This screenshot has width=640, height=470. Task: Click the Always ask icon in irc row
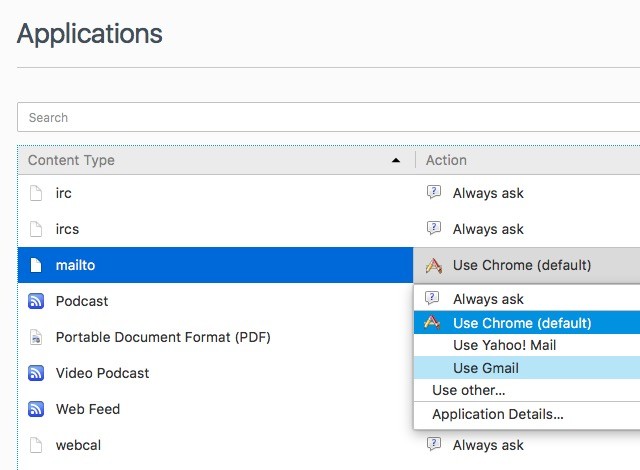433,192
